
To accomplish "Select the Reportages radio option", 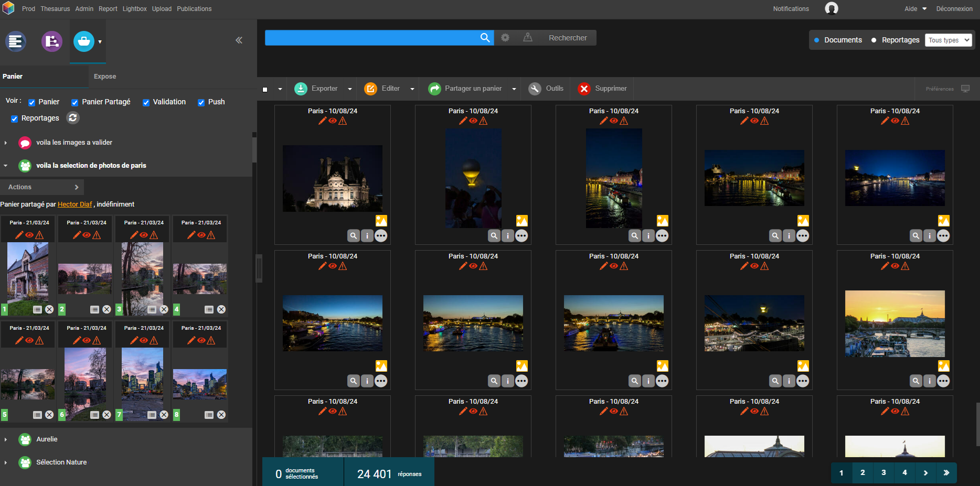I will pos(874,40).
